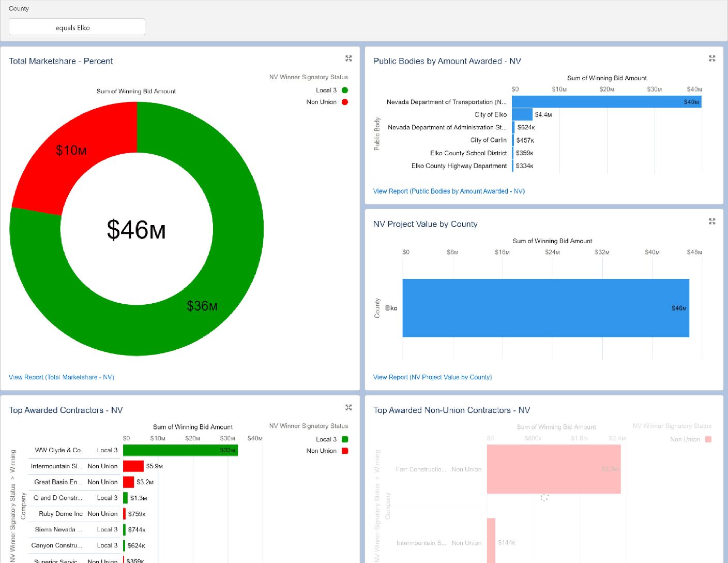
Task: Open the County filter showing equals Elko
Action: pos(77,27)
